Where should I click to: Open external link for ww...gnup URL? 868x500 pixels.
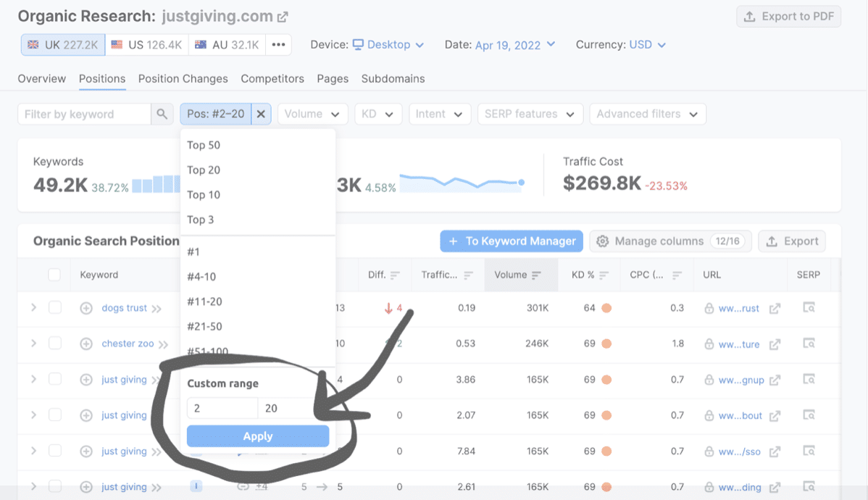click(775, 380)
